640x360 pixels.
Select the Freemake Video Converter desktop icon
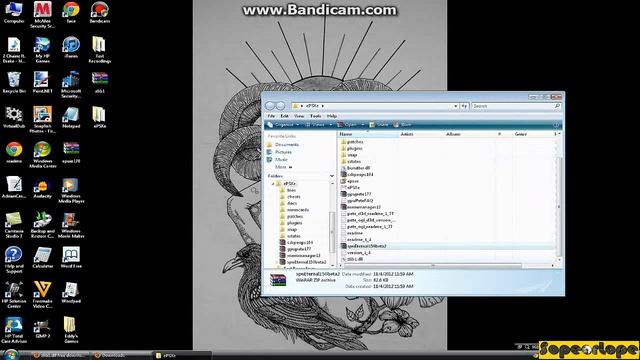coord(42,295)
